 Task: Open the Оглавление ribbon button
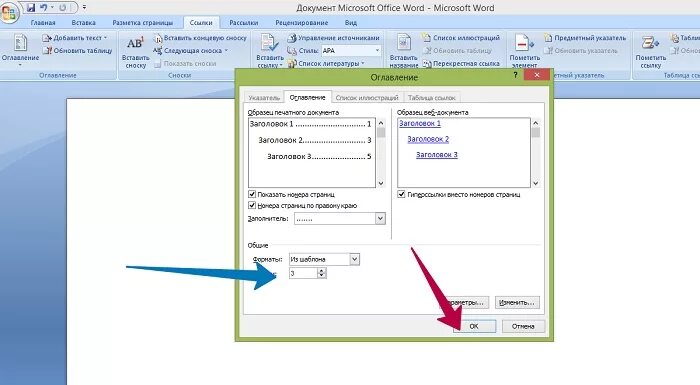pyautogui.click(x=20, y=51)
